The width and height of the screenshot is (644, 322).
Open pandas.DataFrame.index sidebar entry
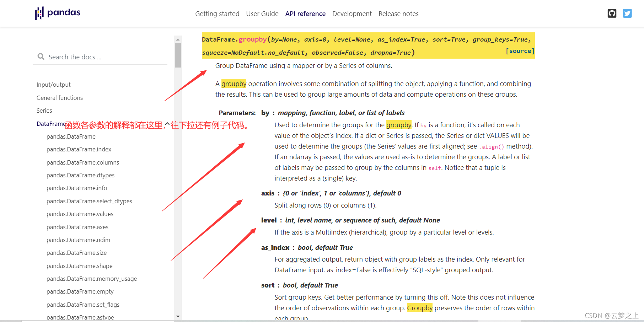click(79, 149)
